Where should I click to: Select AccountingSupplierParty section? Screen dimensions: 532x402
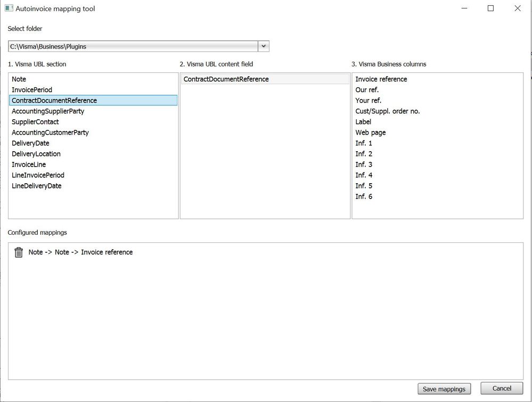point(93,111)
